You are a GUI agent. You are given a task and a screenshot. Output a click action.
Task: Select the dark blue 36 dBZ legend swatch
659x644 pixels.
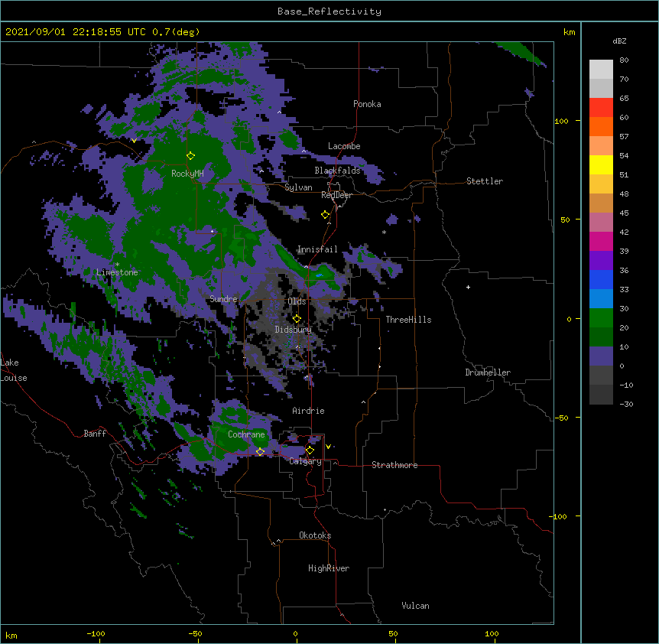tap(601, 279)
